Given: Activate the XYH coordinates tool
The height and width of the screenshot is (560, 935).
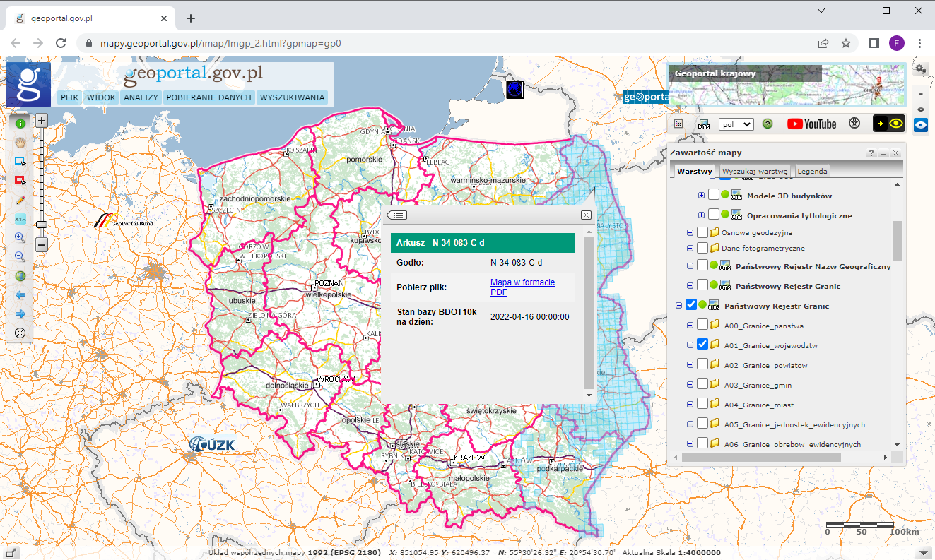Looking at the screenshot, I should (x=20, y=219).
